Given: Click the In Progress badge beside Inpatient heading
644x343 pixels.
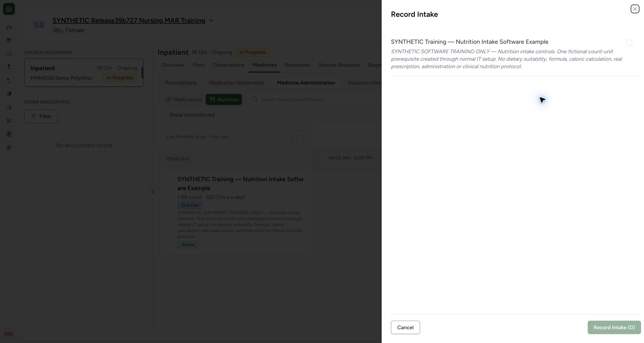Looking at the screenshot, I should [x=252, y=52].
